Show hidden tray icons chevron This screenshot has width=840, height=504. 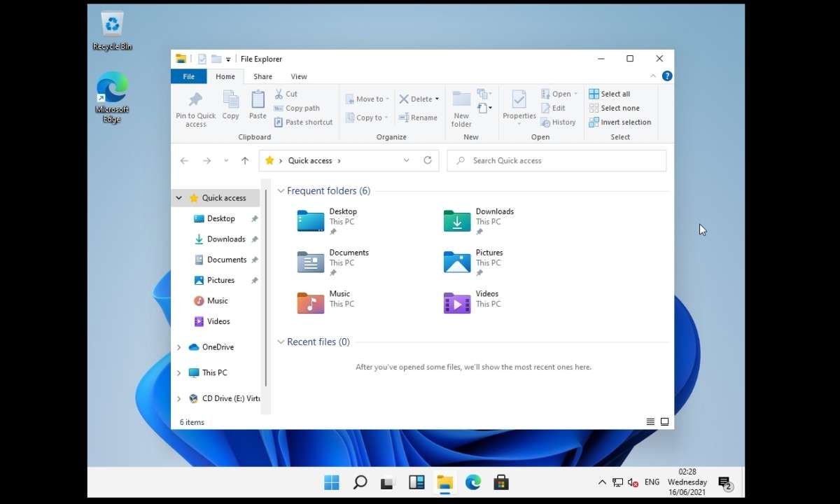tap(602, 482)
